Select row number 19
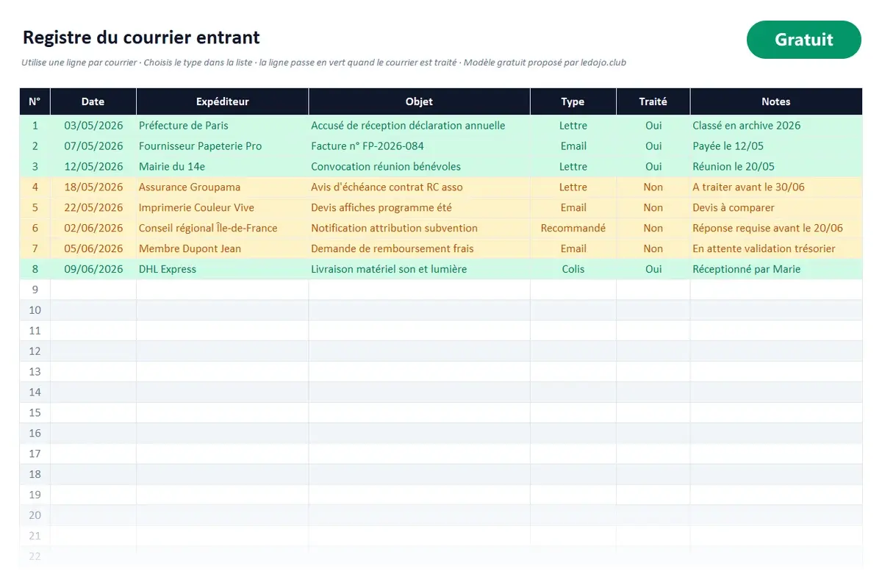 tap(35, 495)
